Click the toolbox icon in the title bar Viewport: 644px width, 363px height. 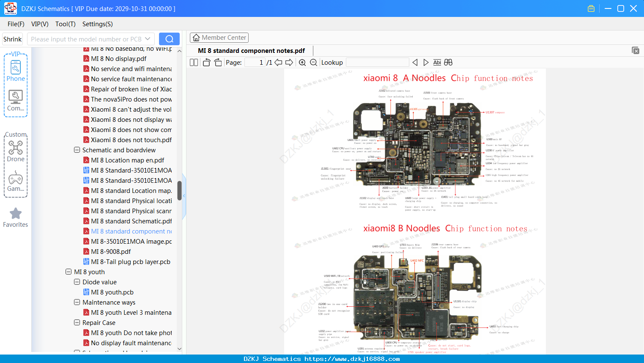click(x=591, y=8)
